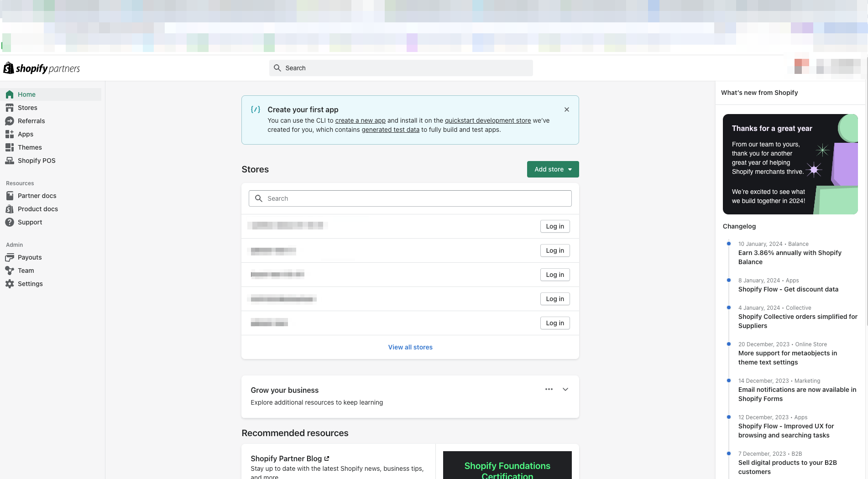The image size is (868, 479).
Task: Log in to the second listed store
Action: pyautogui.click(x=555, y=250)
